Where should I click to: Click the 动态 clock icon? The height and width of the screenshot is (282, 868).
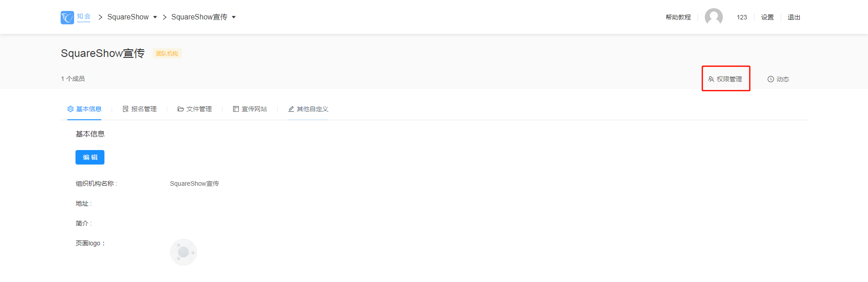771,79
